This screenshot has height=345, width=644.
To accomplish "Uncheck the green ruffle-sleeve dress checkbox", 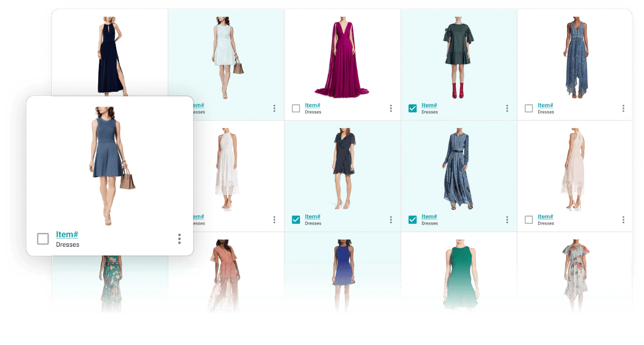I will point(413,108).
